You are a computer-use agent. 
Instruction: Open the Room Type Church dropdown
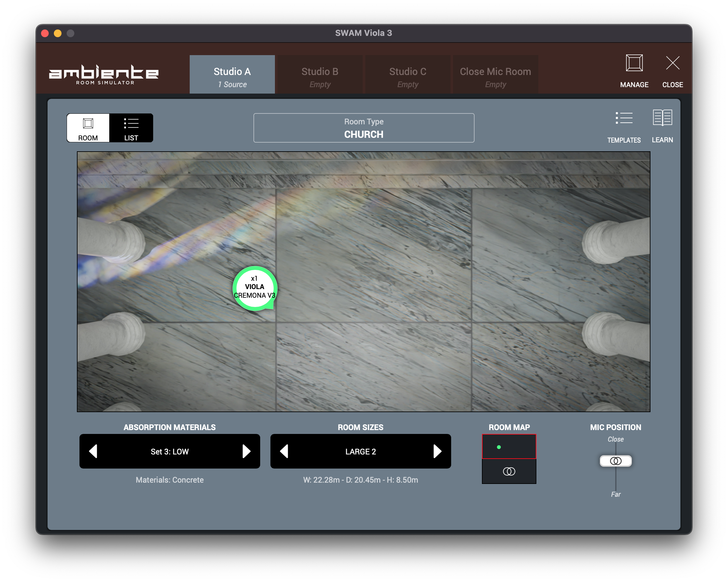[x=364, y=128]
